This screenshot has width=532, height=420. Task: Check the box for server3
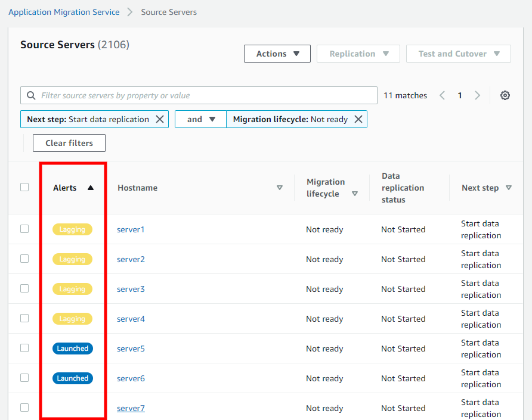click(24, 288)
